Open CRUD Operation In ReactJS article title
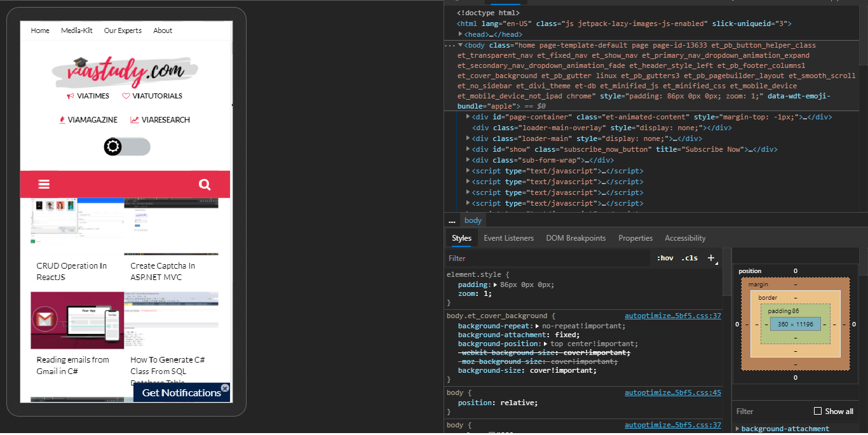This screenshot has width=868, height=435. (72, 271)
